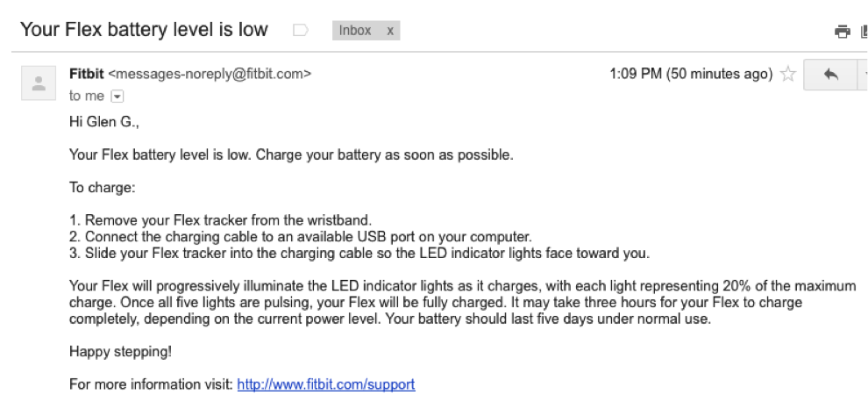Click the email subject title
The width and height of the screenshot is (868, 409).
pos(144,29)
